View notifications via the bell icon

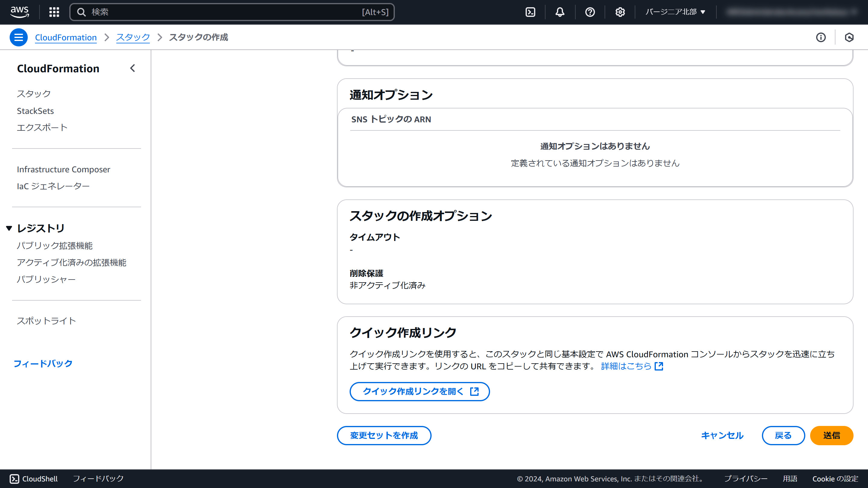click(559, 12)
